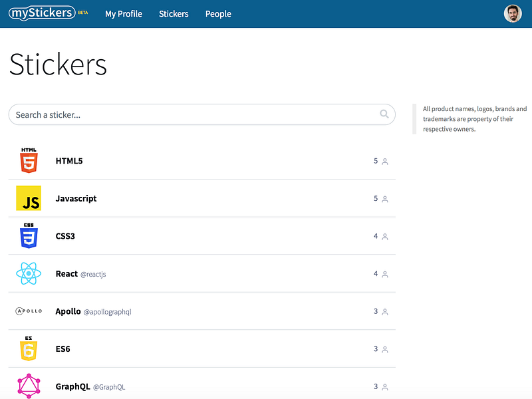Click the user count 5 for HTML5
This screenshot has width=532, height=399.
(x=376, y=161)
